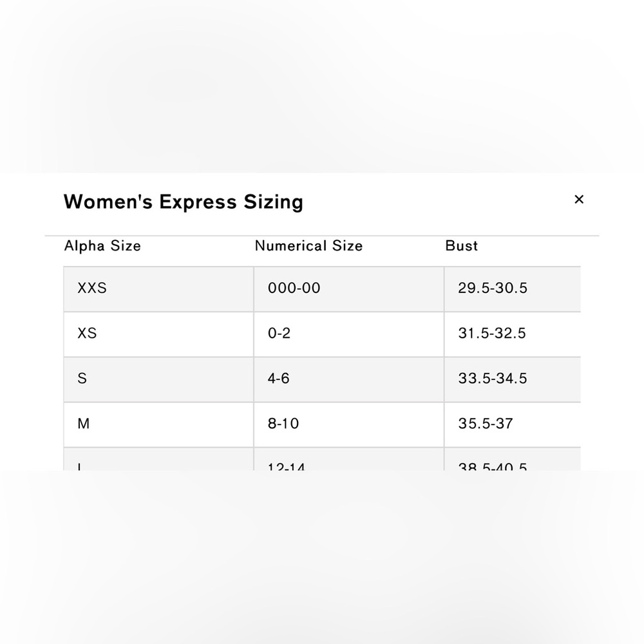Click the partially visible 38.5-40.5 bust cell
This screenshot has width=644, height=644.
pyautogui.click(x=513, y=459)
